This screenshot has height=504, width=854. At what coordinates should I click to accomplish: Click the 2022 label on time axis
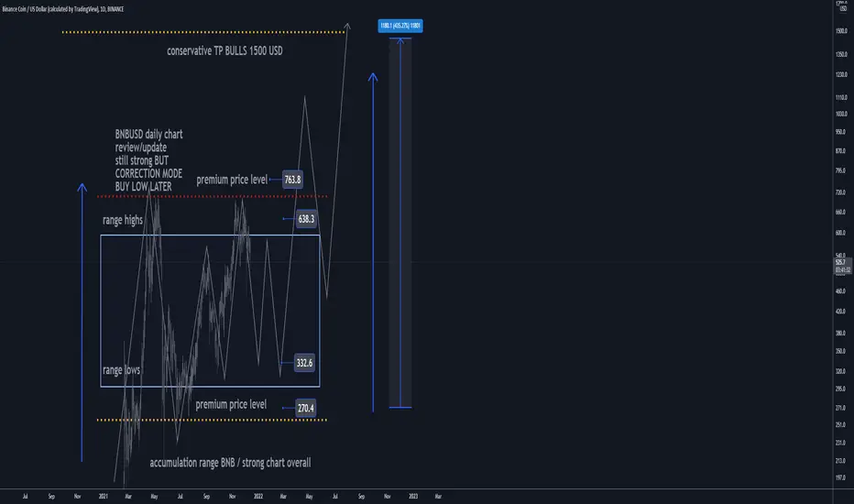(x=258, y=497)
